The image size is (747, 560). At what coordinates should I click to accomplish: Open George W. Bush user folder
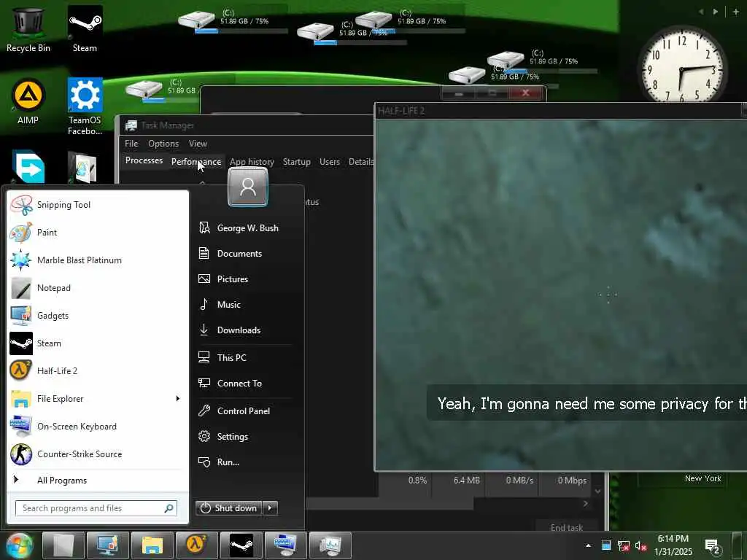[244, 228]
